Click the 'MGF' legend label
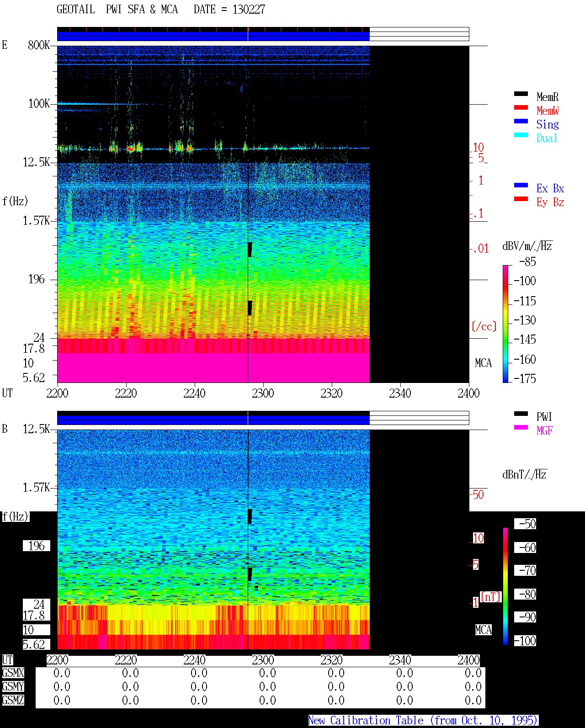This screenshot has width=585, height=728. pyautogui.click(x=545, y=430)
